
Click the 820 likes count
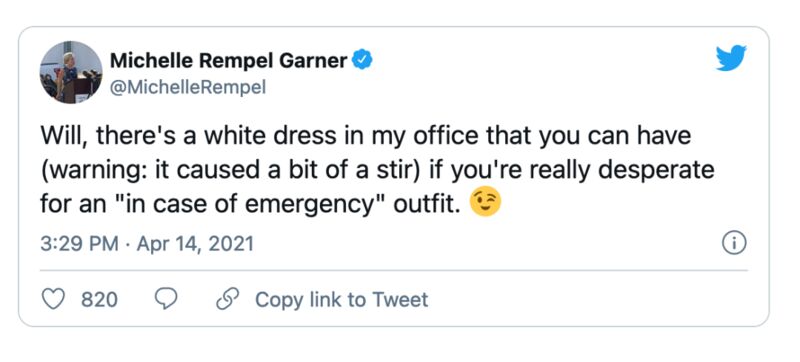[99, 300]
